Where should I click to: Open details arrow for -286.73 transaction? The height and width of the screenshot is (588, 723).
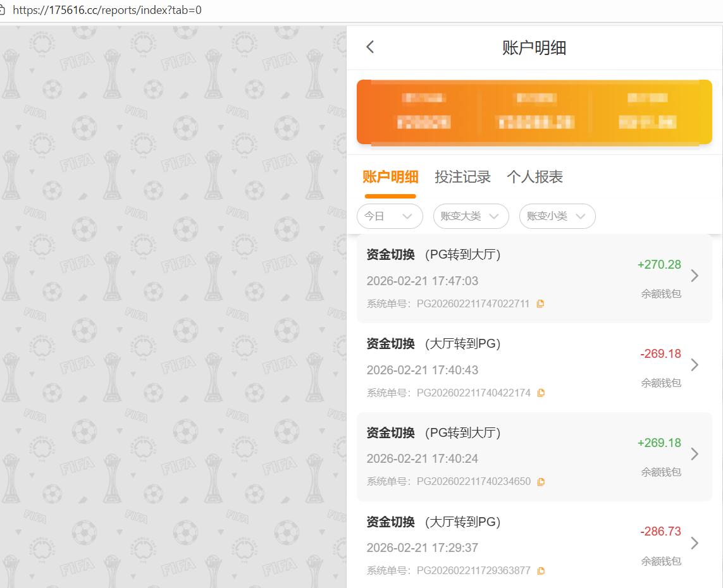[695, 543]
